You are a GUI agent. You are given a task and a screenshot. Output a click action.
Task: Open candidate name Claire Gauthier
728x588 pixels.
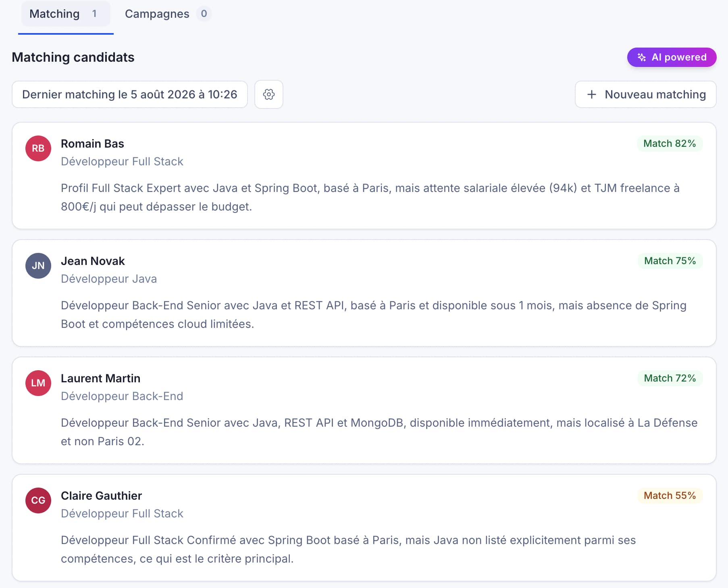pyautogui.click(x=102, y=496)
